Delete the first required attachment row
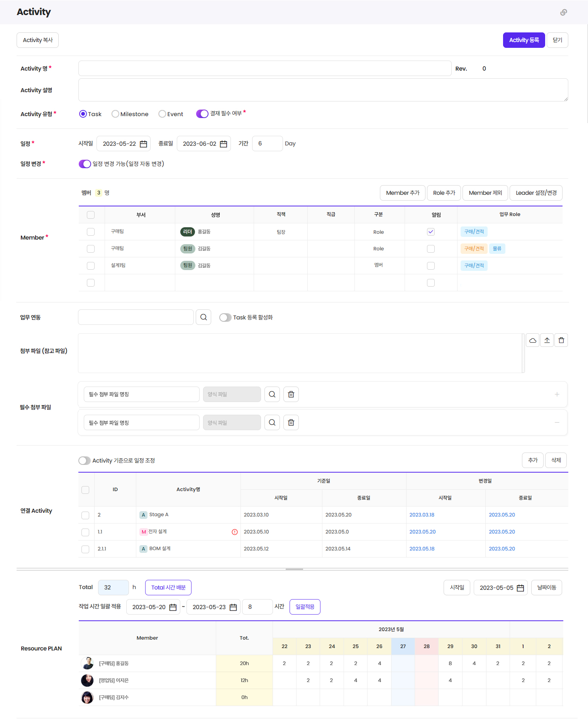Viewport: 588px width, 728px height. [291, 394]
